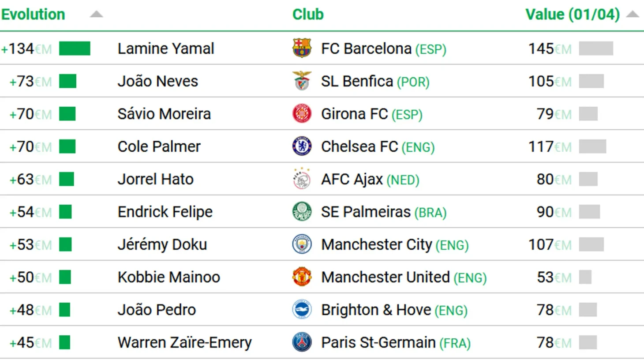The image size is (644, 360).
Task: Click the Club column header
Action: pyautogui.click(x=308, y=15)
